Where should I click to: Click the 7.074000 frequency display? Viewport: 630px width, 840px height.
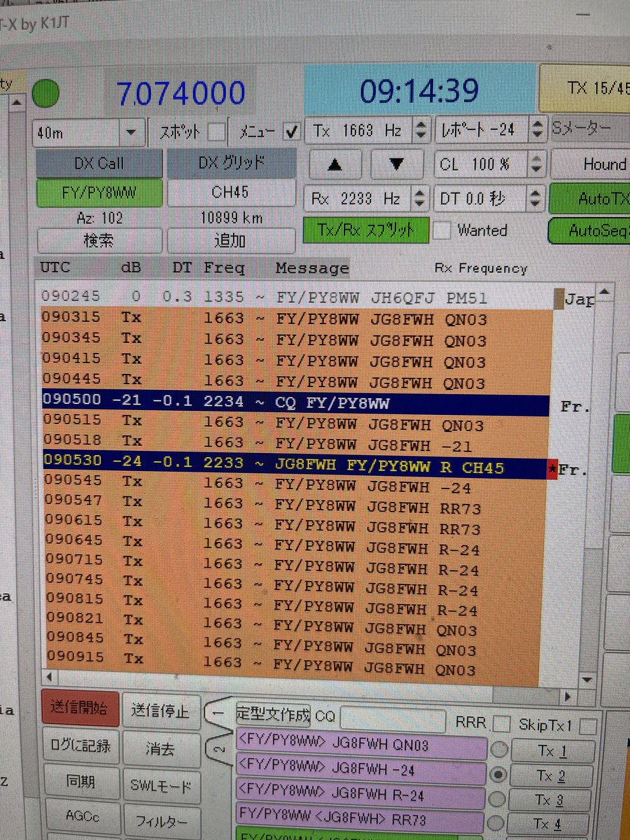pyautogui.click(x=181, y=93)
